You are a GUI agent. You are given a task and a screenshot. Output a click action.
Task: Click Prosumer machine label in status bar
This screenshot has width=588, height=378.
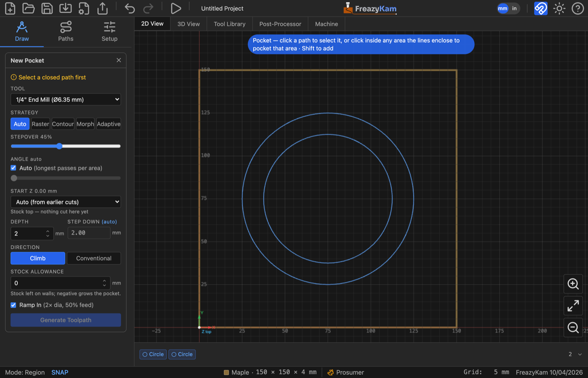pos(346,372)
